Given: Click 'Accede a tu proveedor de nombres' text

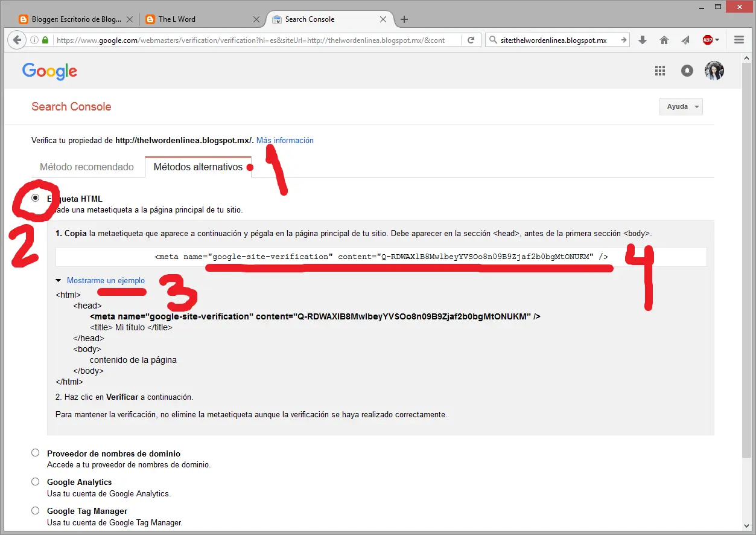Looking at the screenshot, I should click(x=129, y=465).
